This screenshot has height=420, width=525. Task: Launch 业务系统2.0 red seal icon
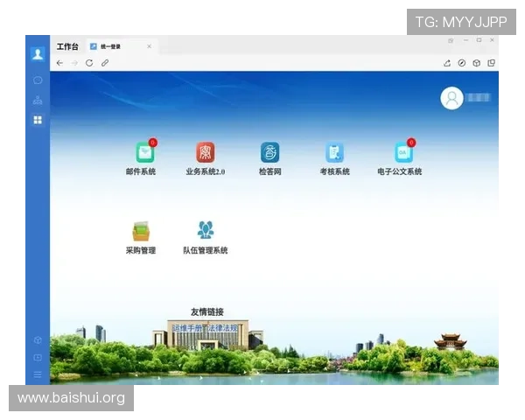[x=206, y=152]
